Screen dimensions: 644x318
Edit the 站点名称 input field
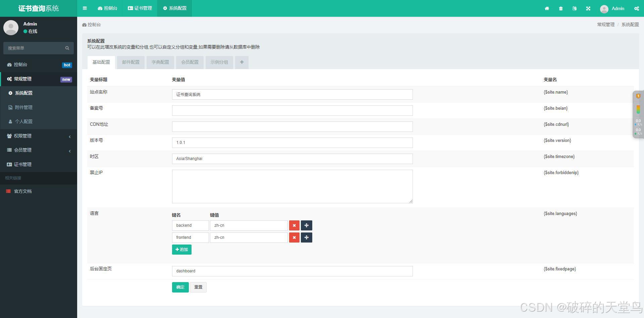(292, 95)
